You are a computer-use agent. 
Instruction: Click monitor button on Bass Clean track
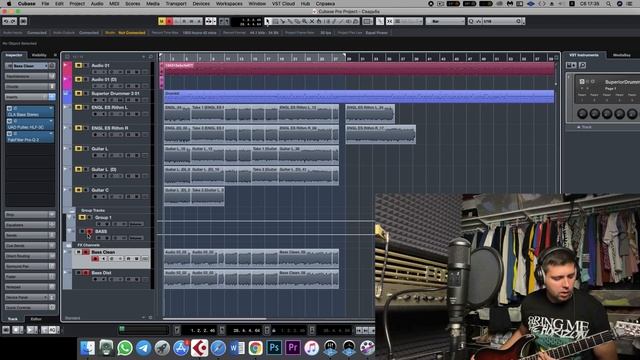[x=103, y=259]
